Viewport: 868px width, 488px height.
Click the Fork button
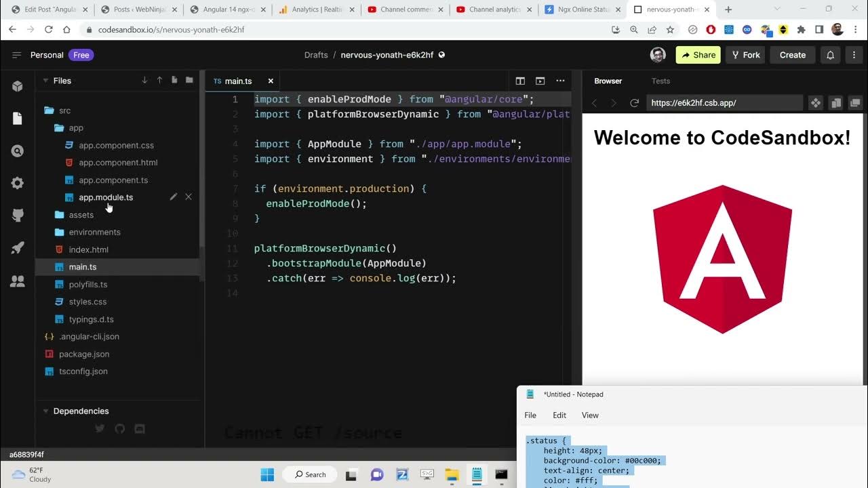tap(745, 55)
